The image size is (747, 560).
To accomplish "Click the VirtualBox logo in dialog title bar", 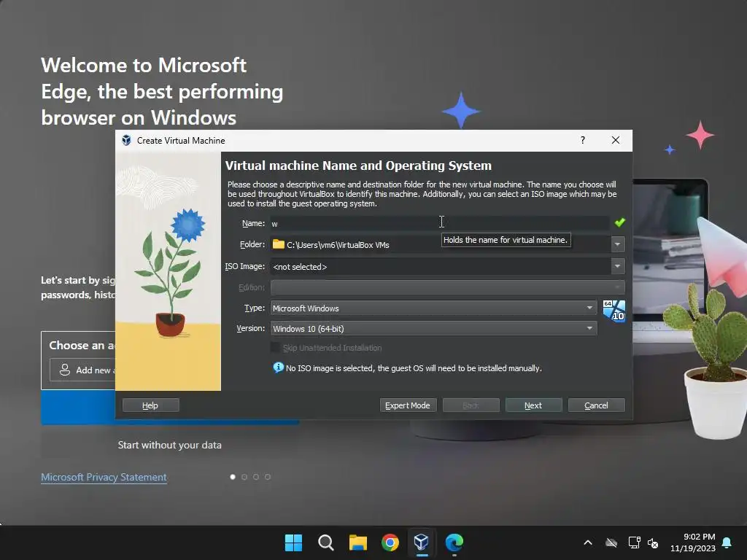I will [x=126, y=141].
